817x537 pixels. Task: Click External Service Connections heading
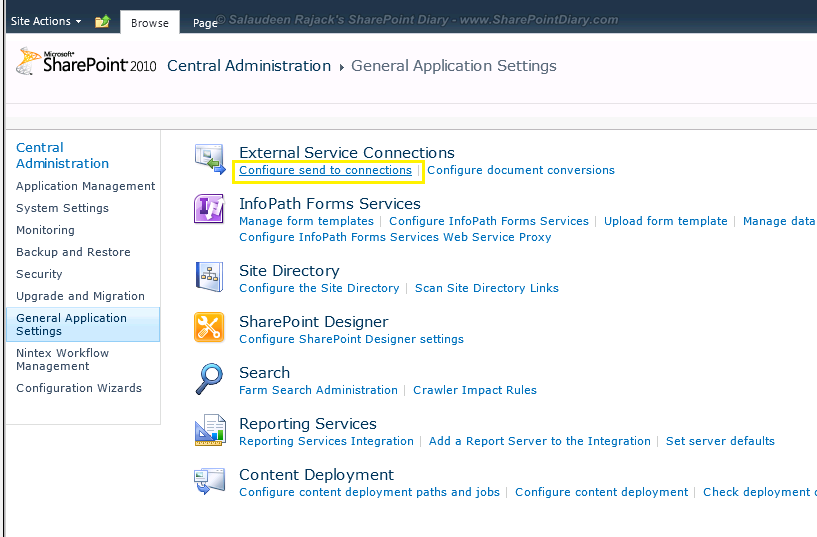[346, 153]
